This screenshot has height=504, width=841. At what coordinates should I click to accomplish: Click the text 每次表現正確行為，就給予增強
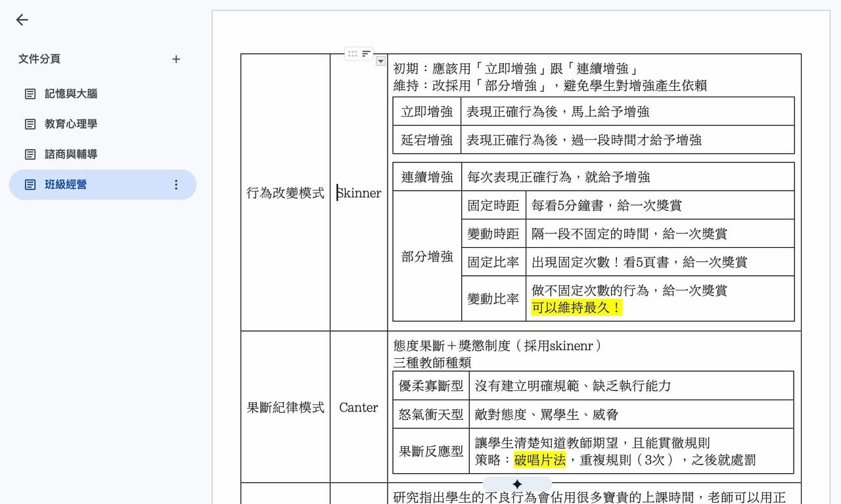558,177
